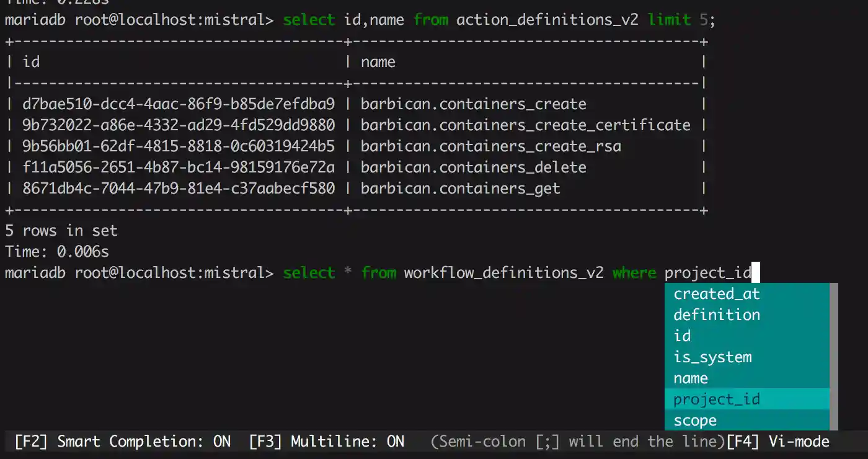868x459 pixels.
Task: Choose created_at from the completion list
Action: [x=716, y=293]
